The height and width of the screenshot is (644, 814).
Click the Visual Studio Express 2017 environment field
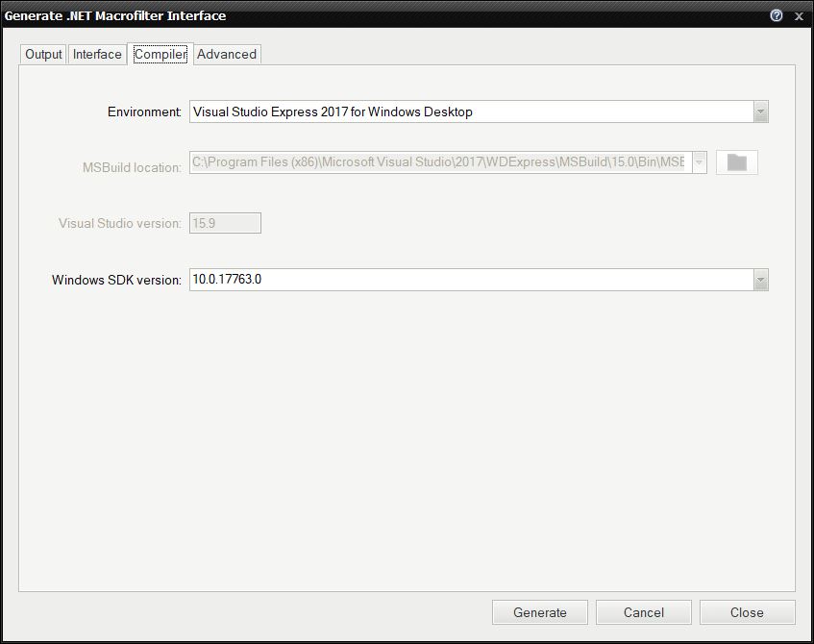pos(471,111)
